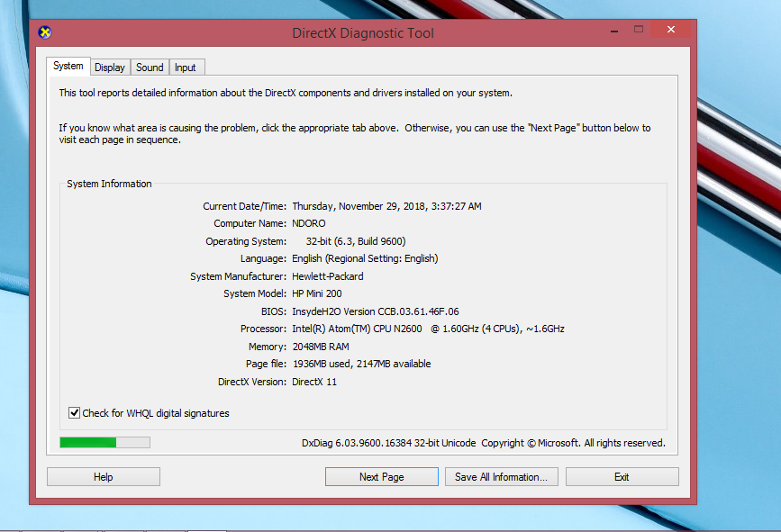Click the Save All Information button
This screenshot has width=781, height=532.
(x=501, y=476)
